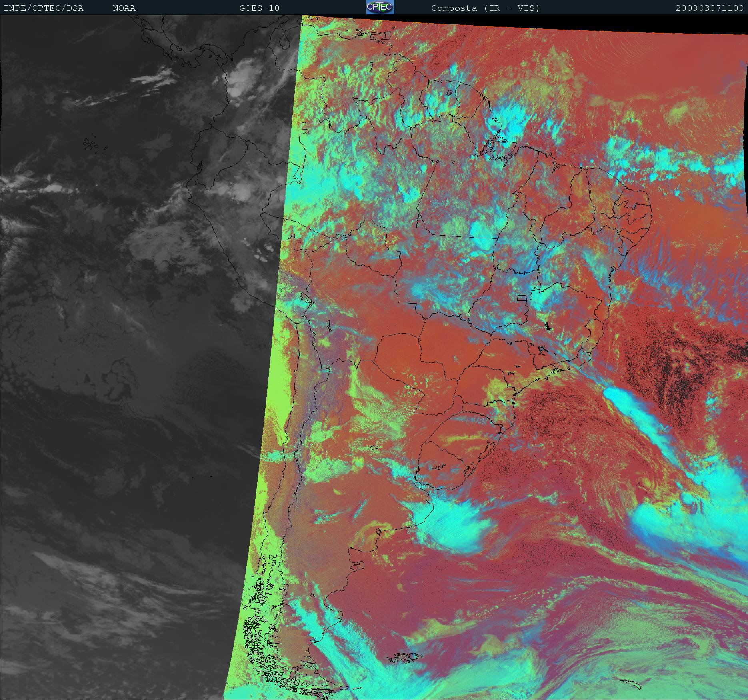Viewport: 748px width, 700px height.
Task: Click the timestamp 200903071100
Action: click(x=710, y=8)
